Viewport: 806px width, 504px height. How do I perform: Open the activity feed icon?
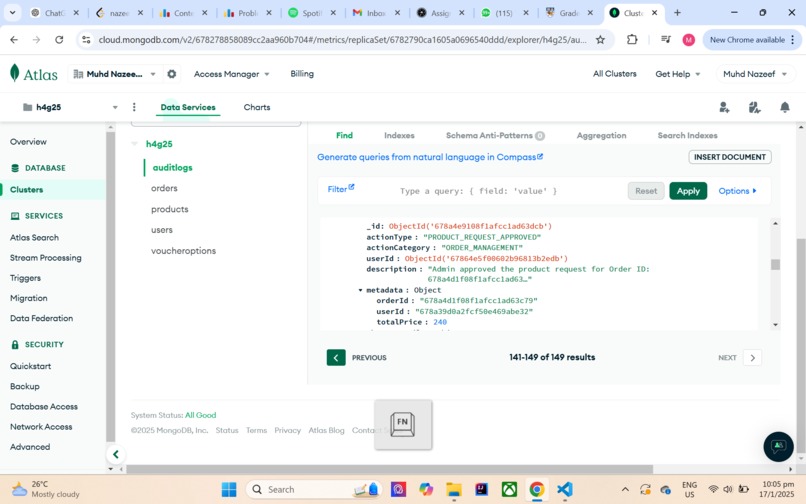pyautogui.click(x=754, y=107)
